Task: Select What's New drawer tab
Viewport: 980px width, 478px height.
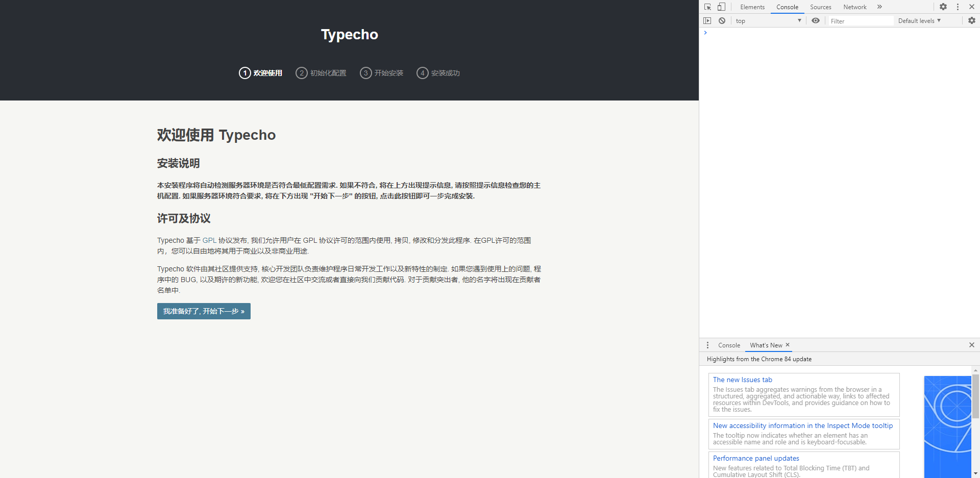Action: point(766,345)
